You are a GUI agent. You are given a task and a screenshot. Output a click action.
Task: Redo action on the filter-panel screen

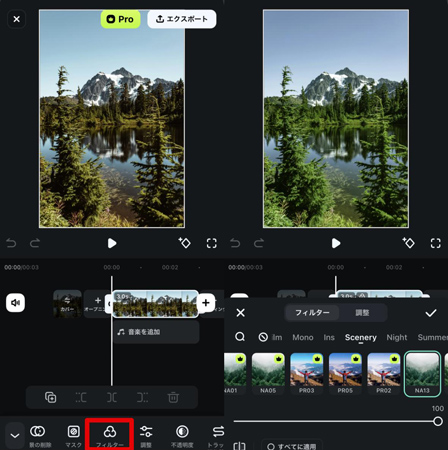coord(259,243)
